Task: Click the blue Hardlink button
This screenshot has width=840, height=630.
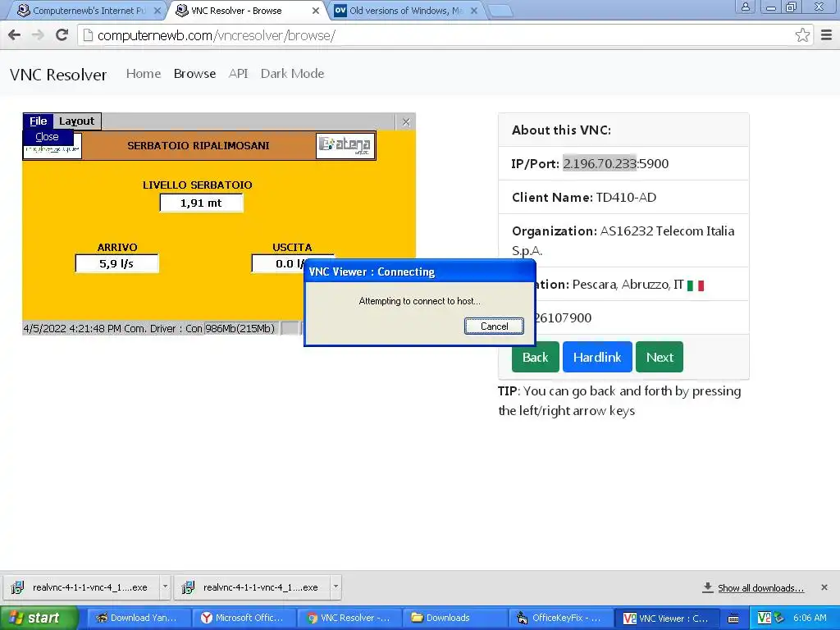Action: [597, 357]
